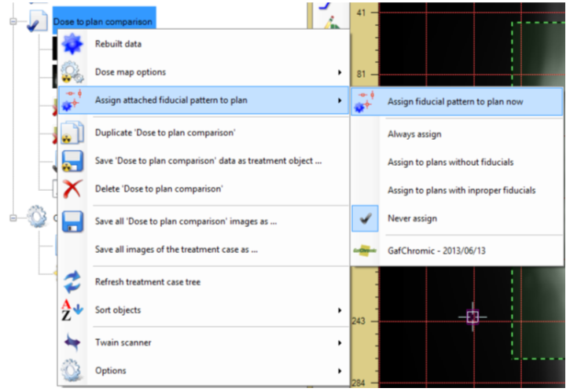Click the ruler value 243

(x=359, y=321)
